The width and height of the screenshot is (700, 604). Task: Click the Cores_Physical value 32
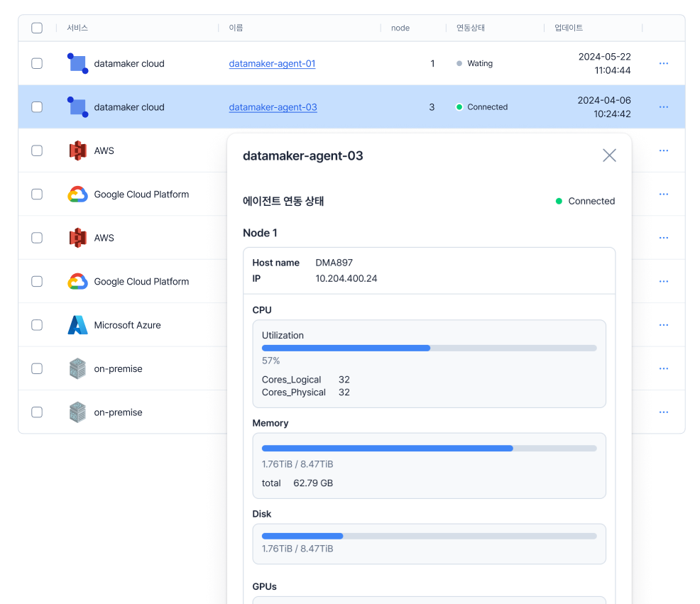tap(344, 392)
